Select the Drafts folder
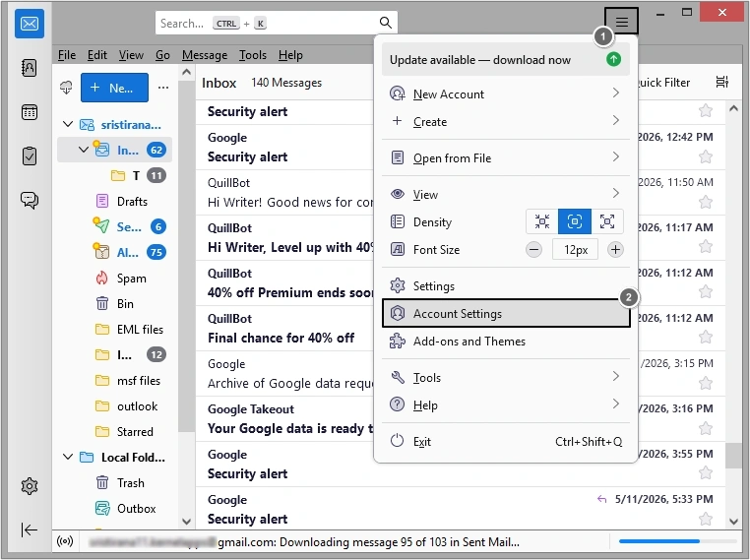 coord(114,202)
